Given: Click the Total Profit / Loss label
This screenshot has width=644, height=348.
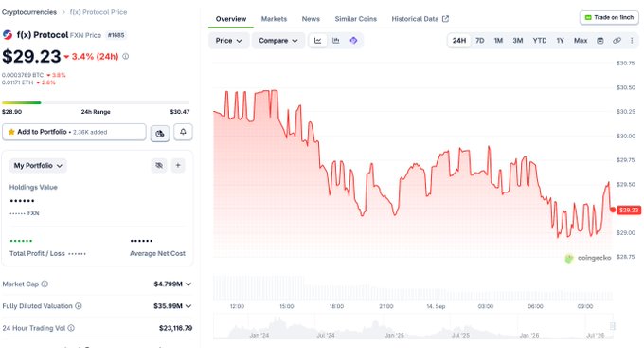Looking at the screenshot, I should pos(37,254).
